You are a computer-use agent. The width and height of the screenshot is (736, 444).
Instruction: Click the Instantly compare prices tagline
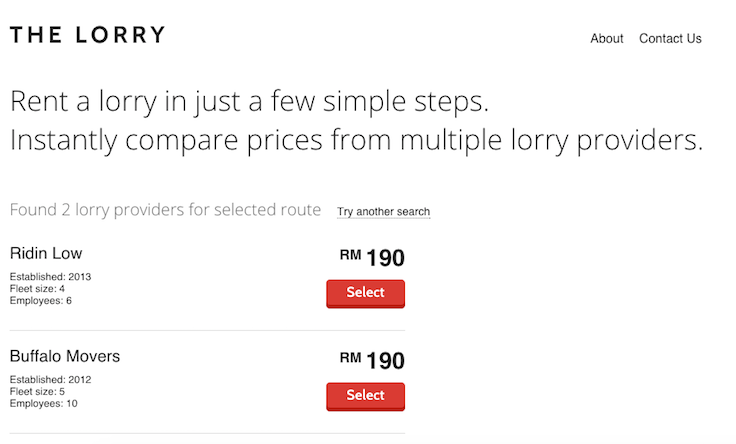point(356,140)
